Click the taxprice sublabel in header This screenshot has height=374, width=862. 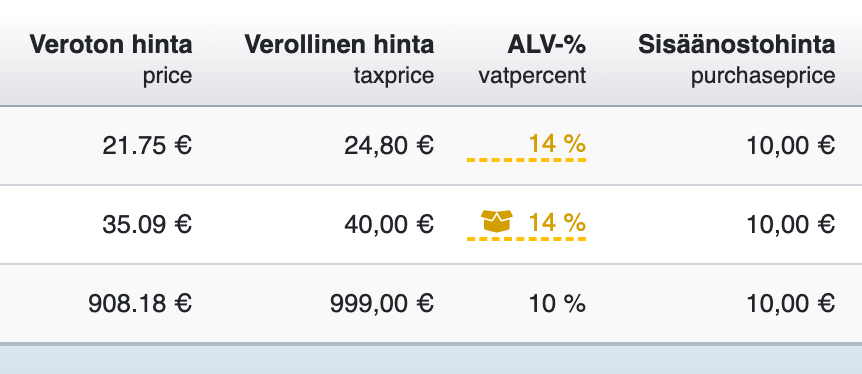[394, 76]
